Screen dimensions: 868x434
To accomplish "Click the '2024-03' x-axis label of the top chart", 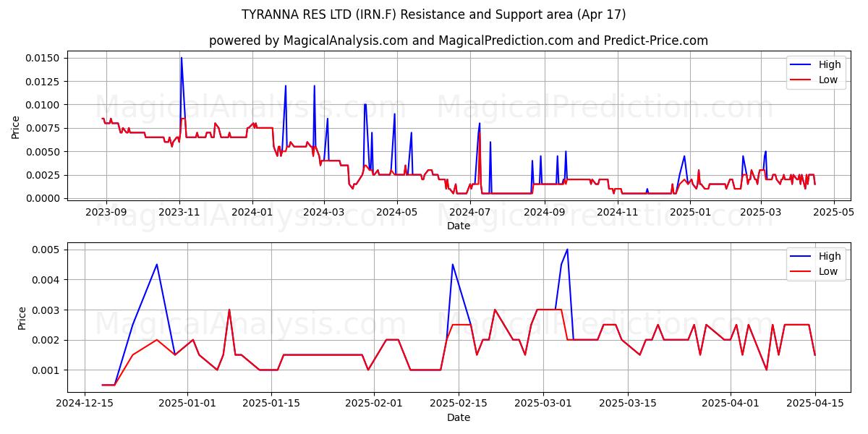I will click(324, 212).
